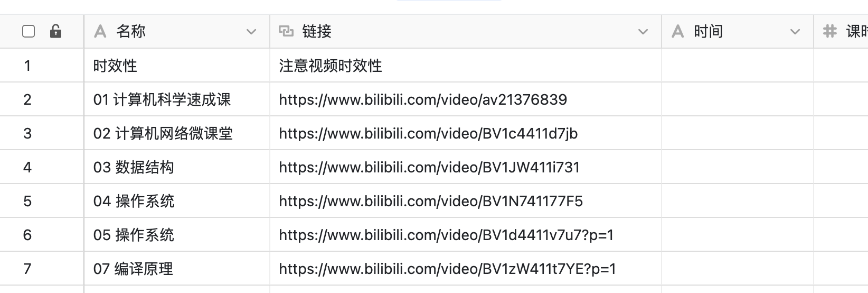The height and width of the screenshot is (293, 868).
Task: Open the 名称 column dropdown arrow
Action: [251, 32]
